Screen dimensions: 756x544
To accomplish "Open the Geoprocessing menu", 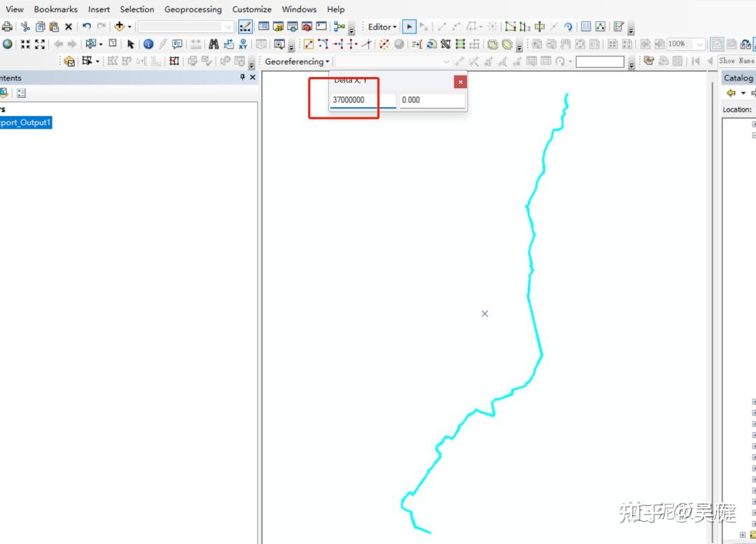I will point(193,9).
